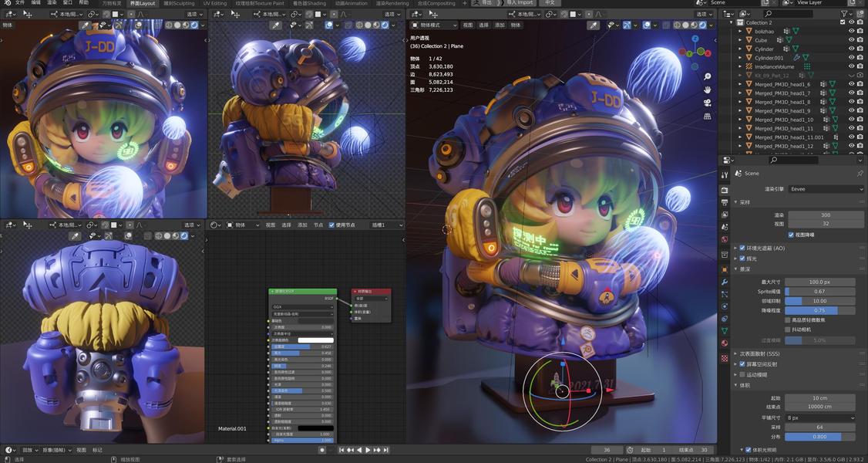Open the render engine Eevee dropdown
Image resolution: width=868 pixels, height=463 pixels.
click(826, 189)
